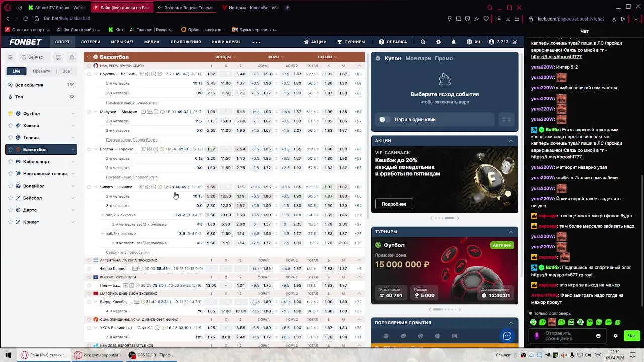Open the notifications bell in Fonbet header
The image size is (644, 362).
tap(453, 42)
